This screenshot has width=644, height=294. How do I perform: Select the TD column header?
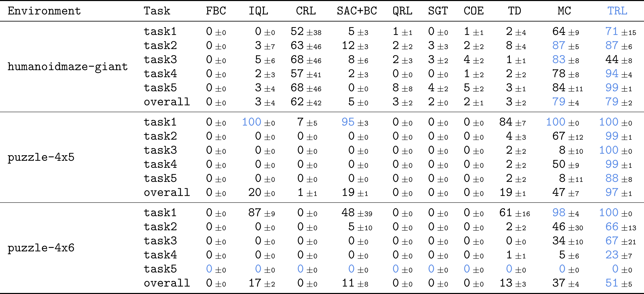click(x=515, y=11)
